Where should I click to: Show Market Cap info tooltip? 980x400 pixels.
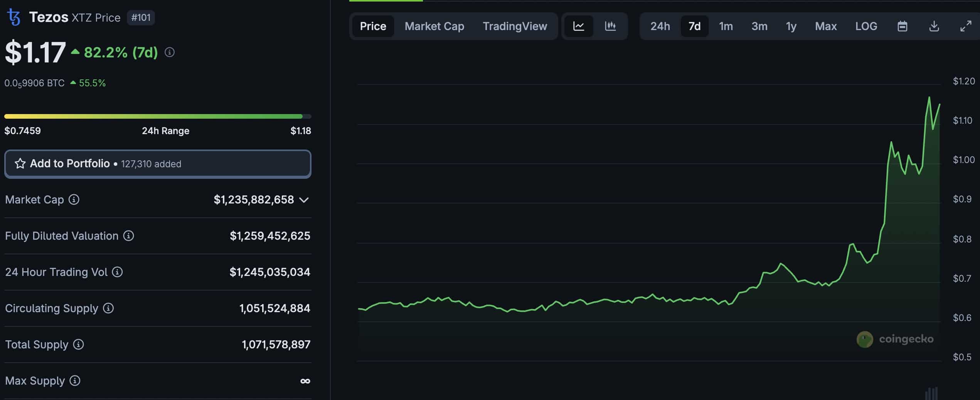(x=74, y=200)
